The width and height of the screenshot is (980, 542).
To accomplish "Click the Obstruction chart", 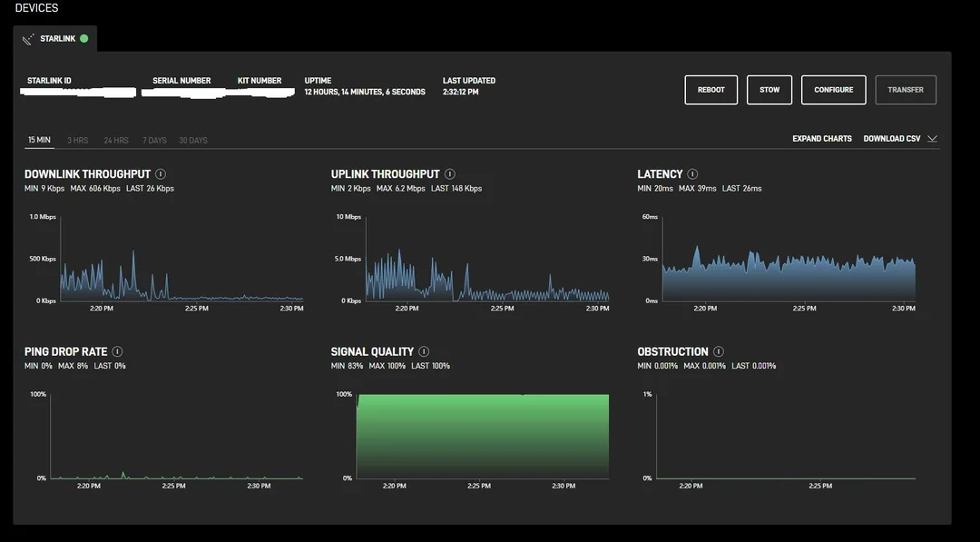I will 786,437.
